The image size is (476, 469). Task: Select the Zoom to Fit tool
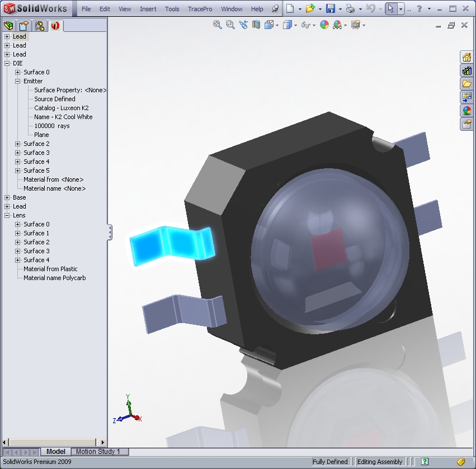coord(217,25)
